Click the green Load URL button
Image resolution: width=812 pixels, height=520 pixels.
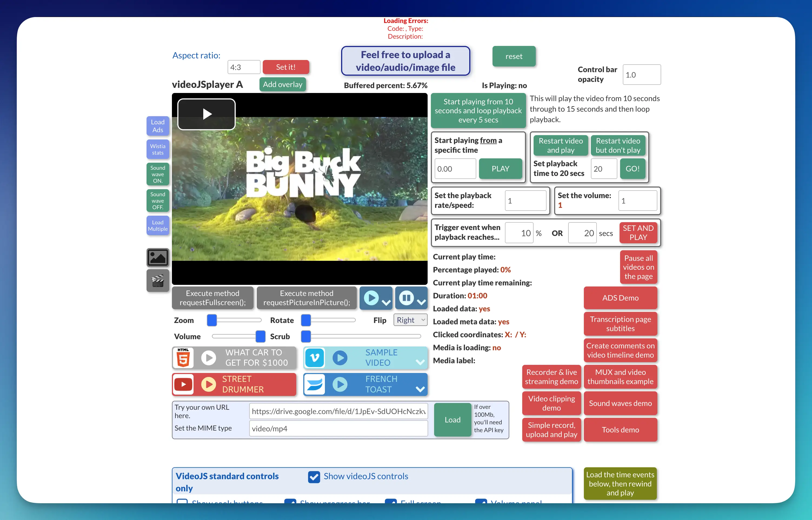452,420
